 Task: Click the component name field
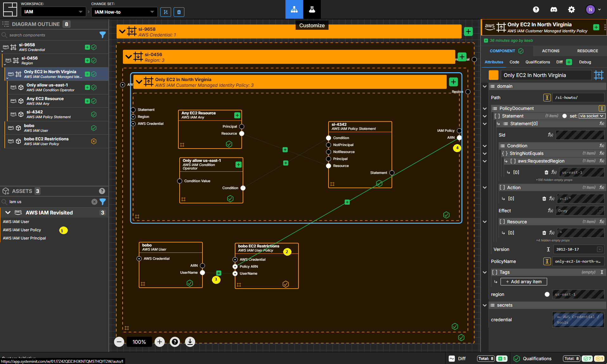(x=546, y=75)
